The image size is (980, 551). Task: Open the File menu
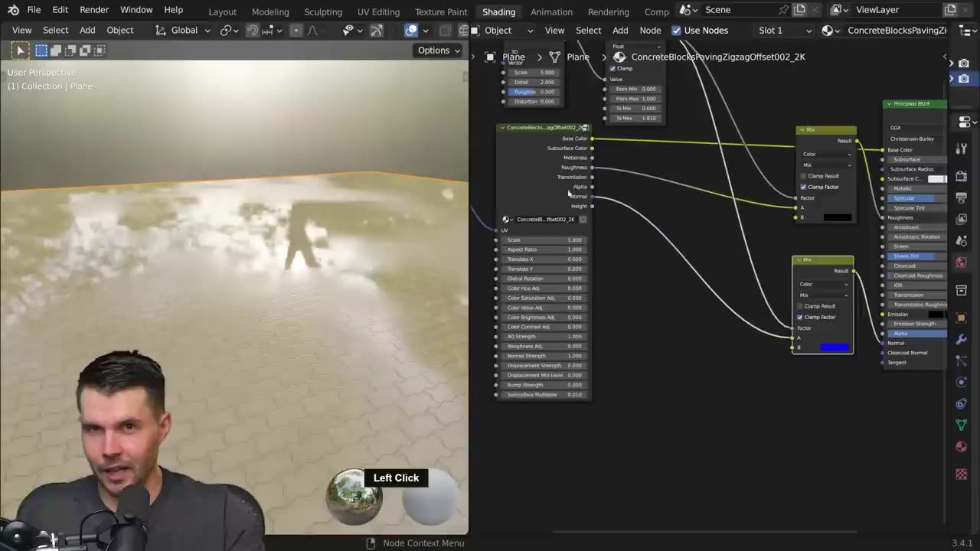point(34,10)
